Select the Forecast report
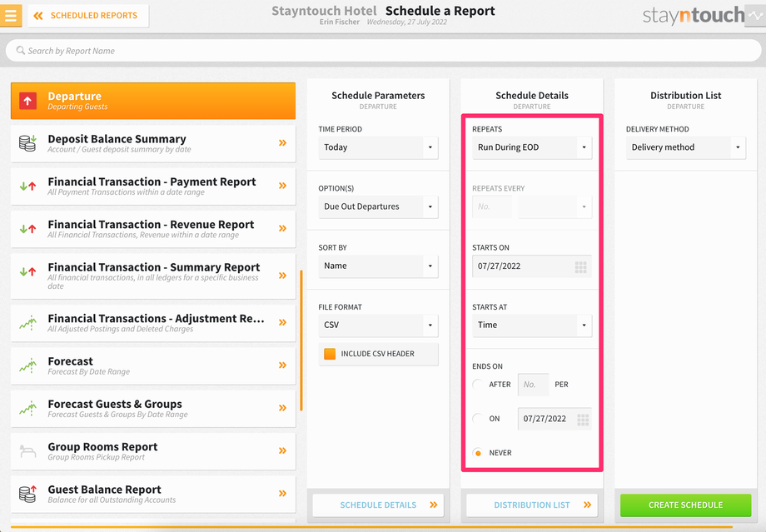The image size is (766, 532). [x=153, y=365]
